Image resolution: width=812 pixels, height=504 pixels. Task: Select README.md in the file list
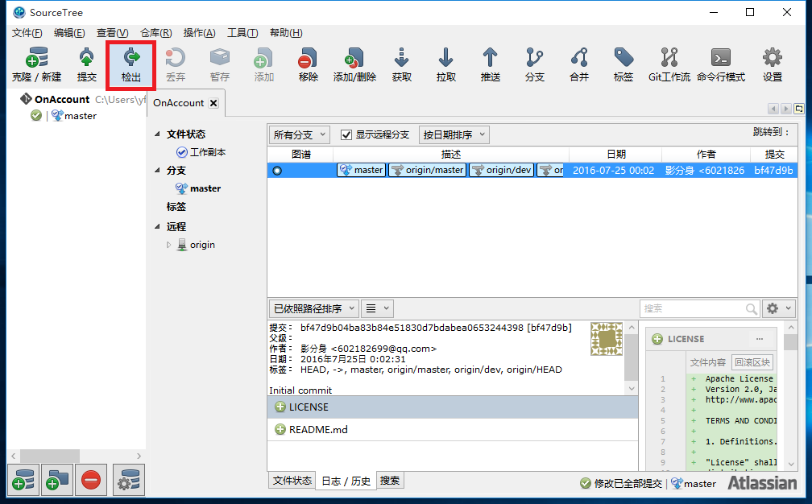[453, 429]
